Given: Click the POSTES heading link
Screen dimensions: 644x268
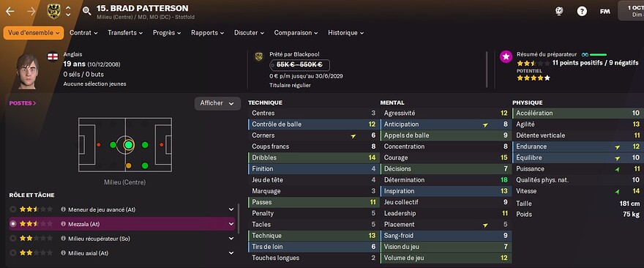Looking at the screenshot, I should [23, 103].
